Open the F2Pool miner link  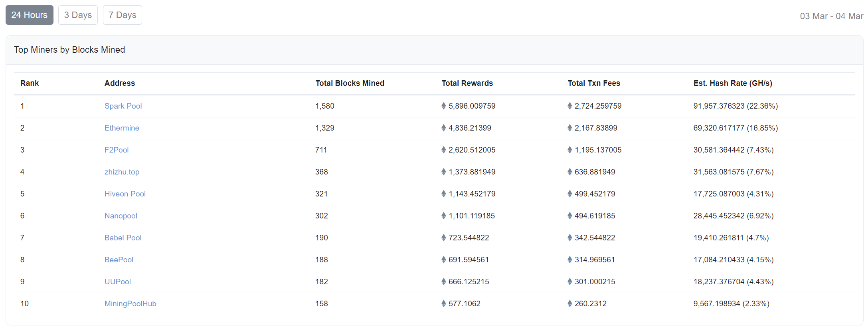tap(117, 150)
